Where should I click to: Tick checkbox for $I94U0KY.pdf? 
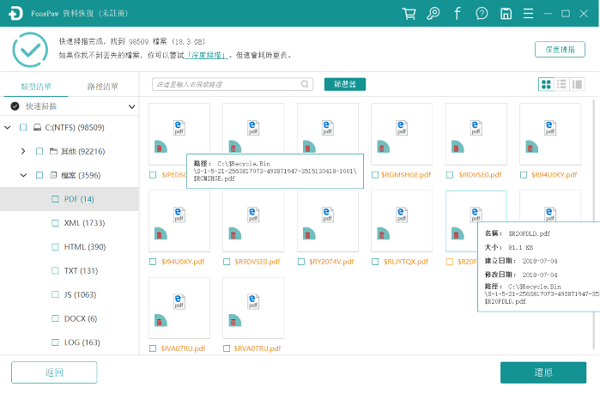coord(153,262)
